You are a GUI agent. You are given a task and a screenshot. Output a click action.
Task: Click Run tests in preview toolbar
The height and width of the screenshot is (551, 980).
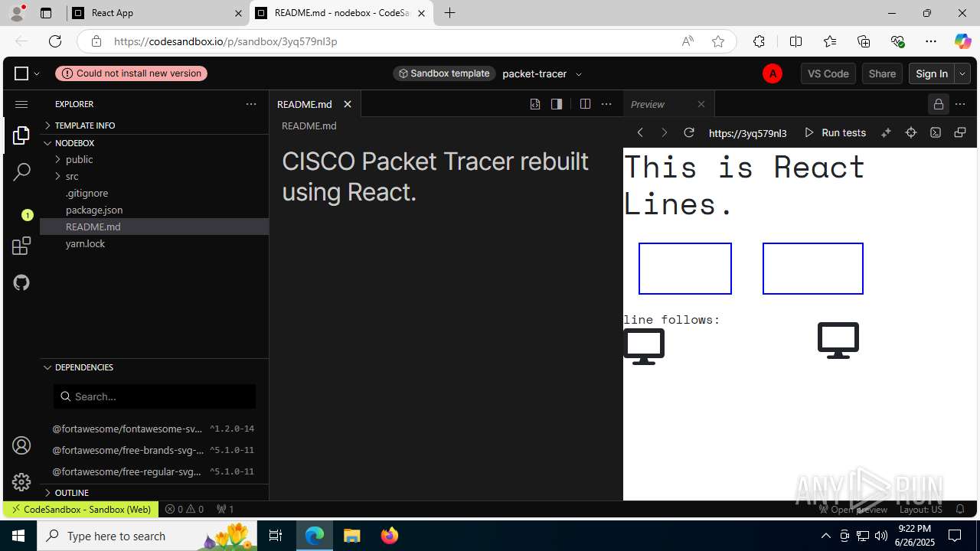click(x=835, y=132)
